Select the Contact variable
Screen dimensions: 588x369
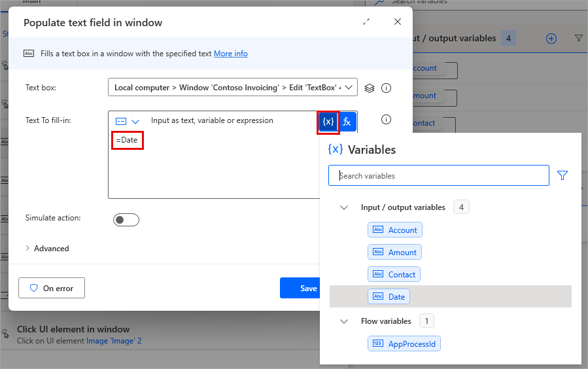[394, 275]
